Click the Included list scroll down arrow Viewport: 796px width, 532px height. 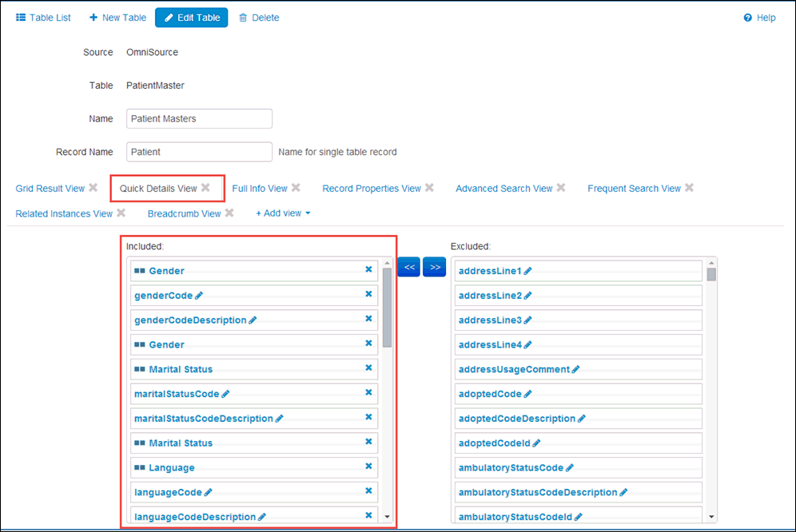(x=387, y=517)
